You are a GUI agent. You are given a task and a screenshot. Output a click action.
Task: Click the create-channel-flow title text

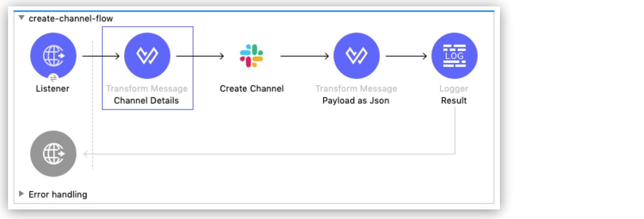pos(70,18)
